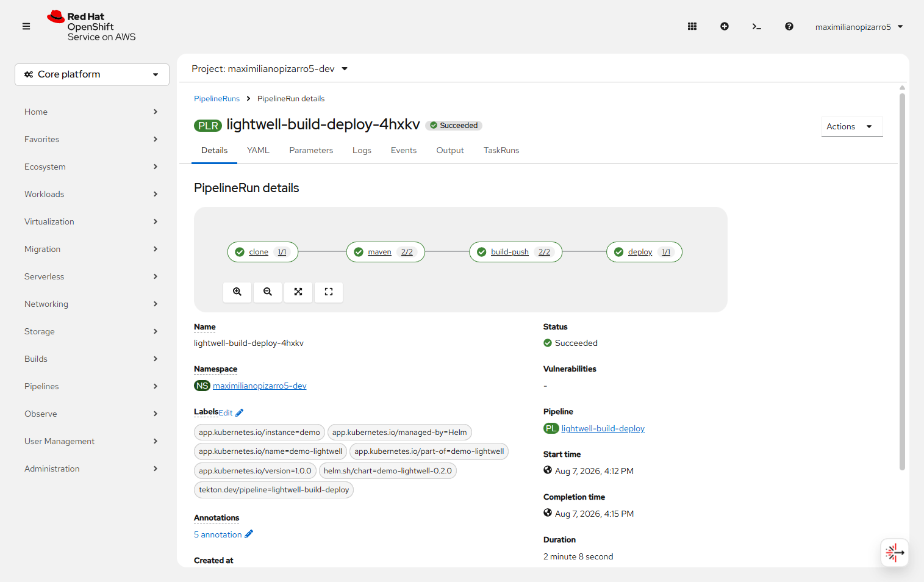Switch to the Logs tab
Image resolution: width=924 pixels, height=582 pixels.
point(362,151)
